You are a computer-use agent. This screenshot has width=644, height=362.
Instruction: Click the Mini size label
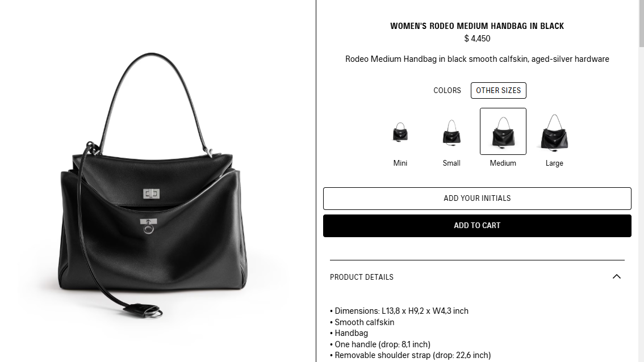click(400, 163)
